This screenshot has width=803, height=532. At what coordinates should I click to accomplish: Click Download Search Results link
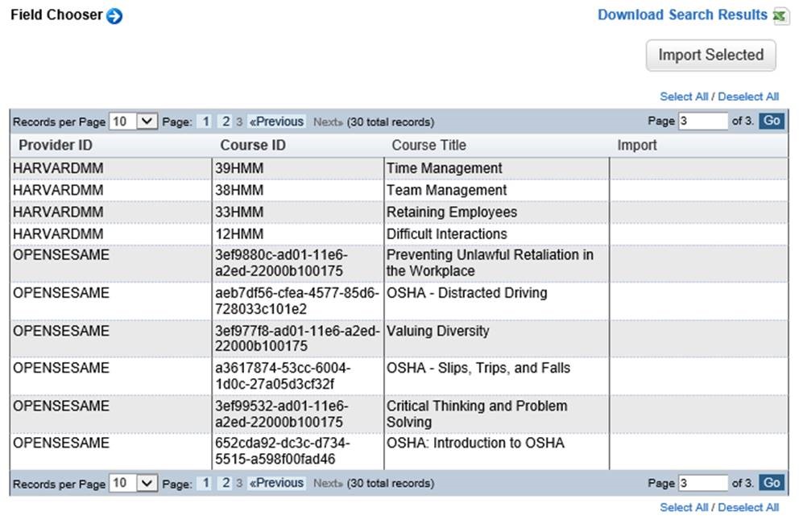point(682,14)
